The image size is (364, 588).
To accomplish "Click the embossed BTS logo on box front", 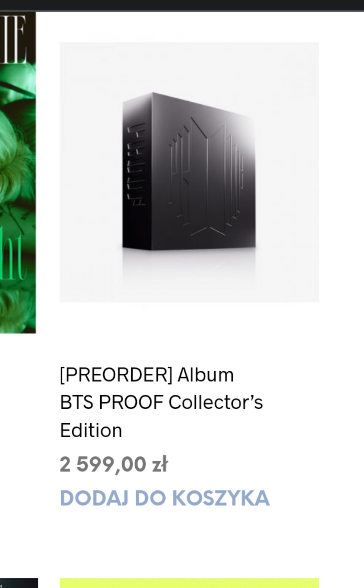I will pos(205,177).
